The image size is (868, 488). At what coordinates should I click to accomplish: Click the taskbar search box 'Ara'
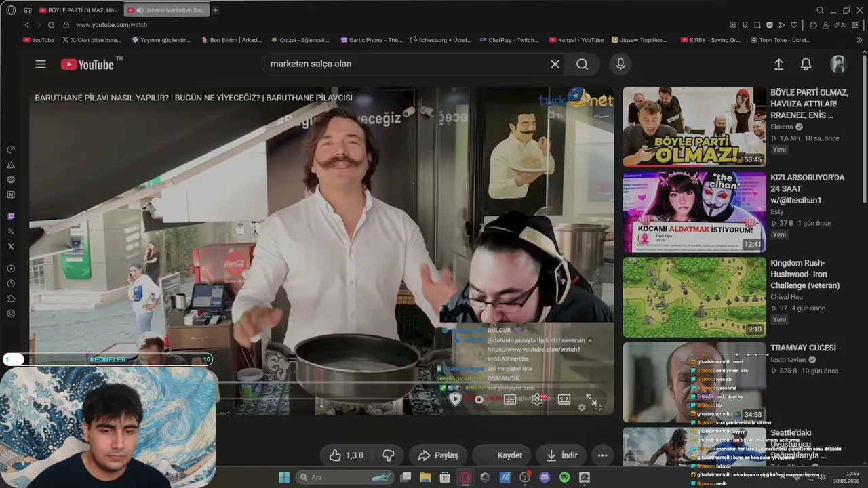[x=346, y=477]
